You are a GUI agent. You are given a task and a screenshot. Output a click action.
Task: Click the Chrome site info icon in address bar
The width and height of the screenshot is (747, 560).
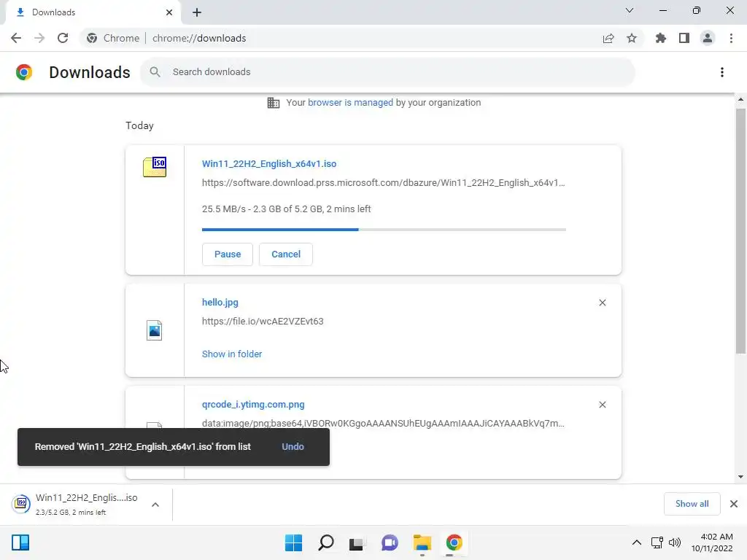(92, 38)
